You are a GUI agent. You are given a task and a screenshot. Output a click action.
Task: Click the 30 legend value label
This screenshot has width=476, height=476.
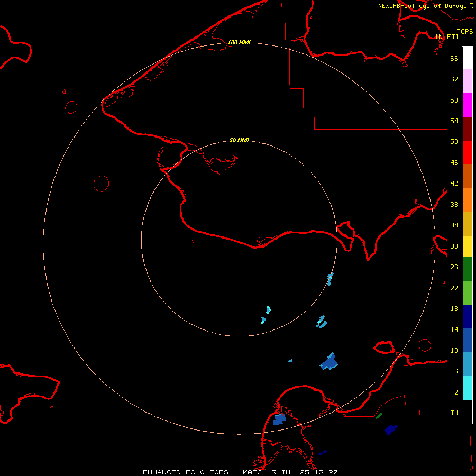(x=454, y=246)
